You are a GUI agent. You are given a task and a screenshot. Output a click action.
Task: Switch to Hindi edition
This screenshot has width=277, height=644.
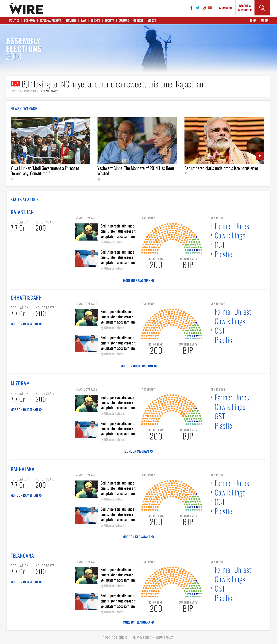coord(253,20)
